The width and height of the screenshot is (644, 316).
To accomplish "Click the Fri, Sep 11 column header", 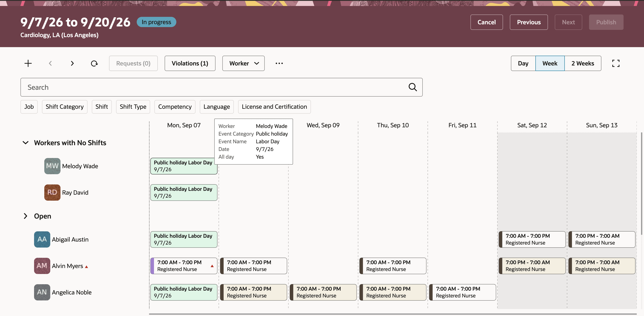I will click(463, 125).
